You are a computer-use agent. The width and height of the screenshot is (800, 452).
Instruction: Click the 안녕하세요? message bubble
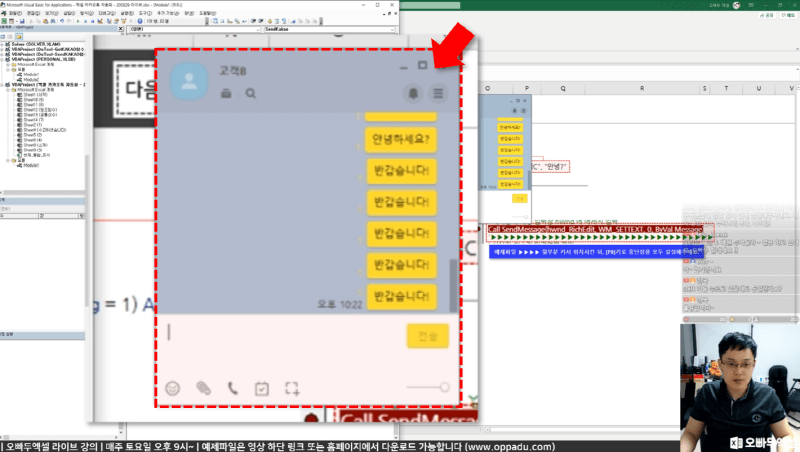click(401, 139)
